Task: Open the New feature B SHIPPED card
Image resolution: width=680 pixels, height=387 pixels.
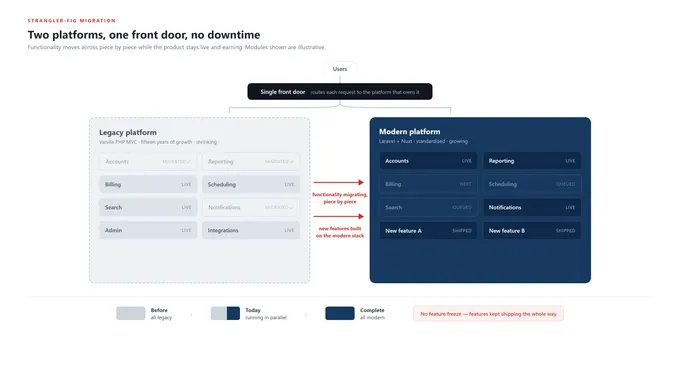Action: [x=532, y=231]
